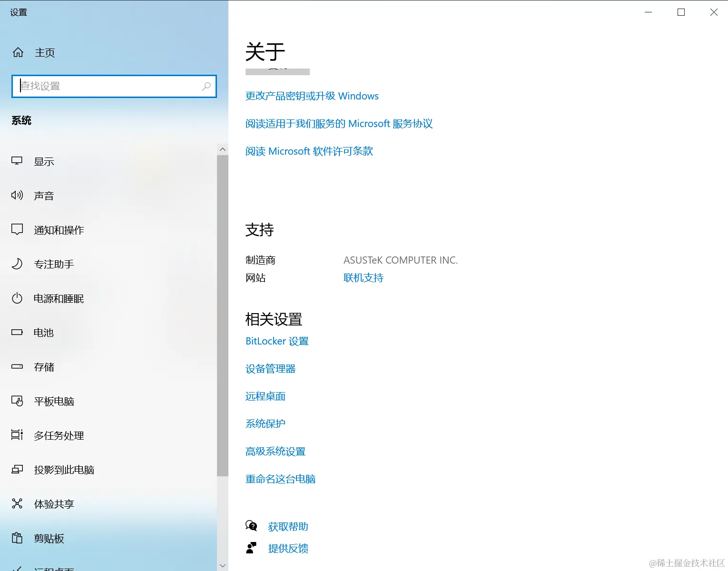Image resolution: width=728 pixels, height=571 pixels.
Task: Open 平板电脑 settings
Action: [x=54, y=402]
